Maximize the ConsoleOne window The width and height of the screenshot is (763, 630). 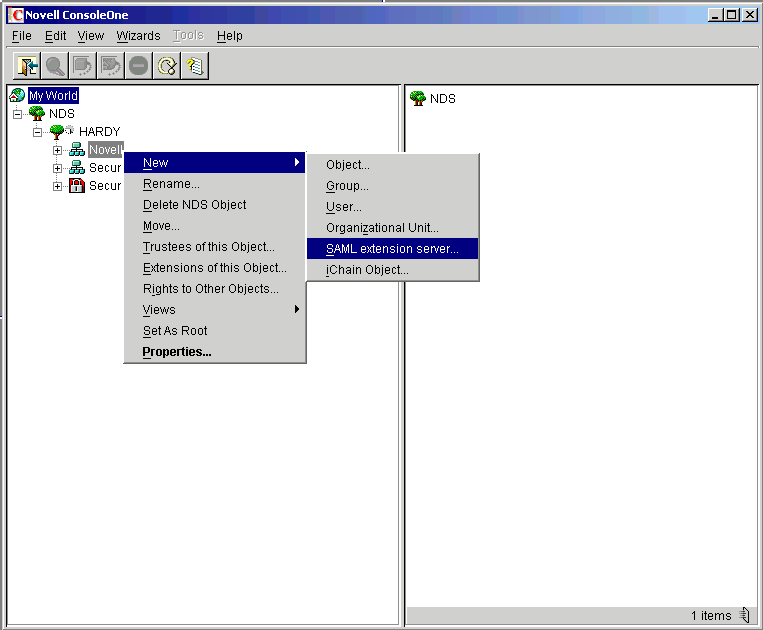pyautogui.click(x=732, y=15)
